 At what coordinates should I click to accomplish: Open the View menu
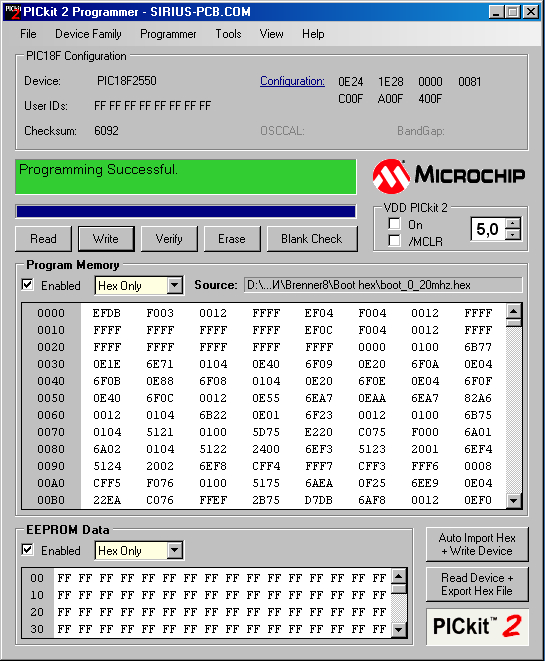click(271, 34)
